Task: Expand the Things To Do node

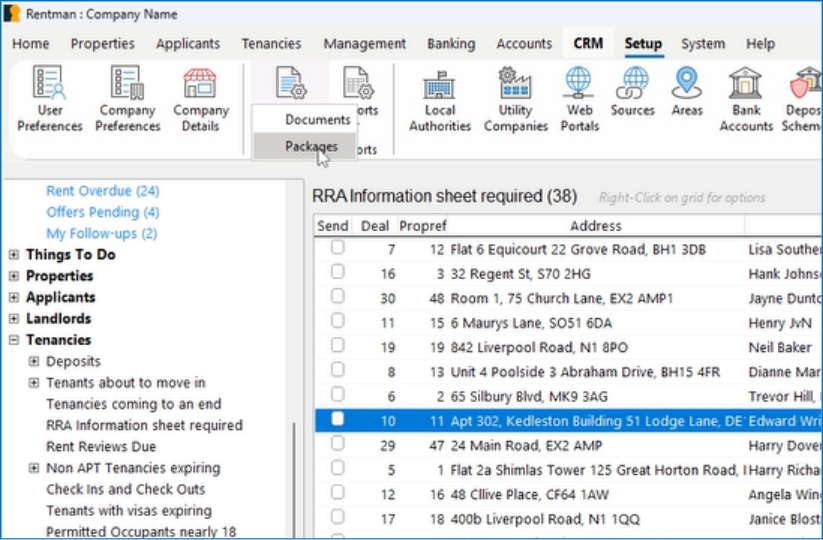Action: click(x=14, y=255)
